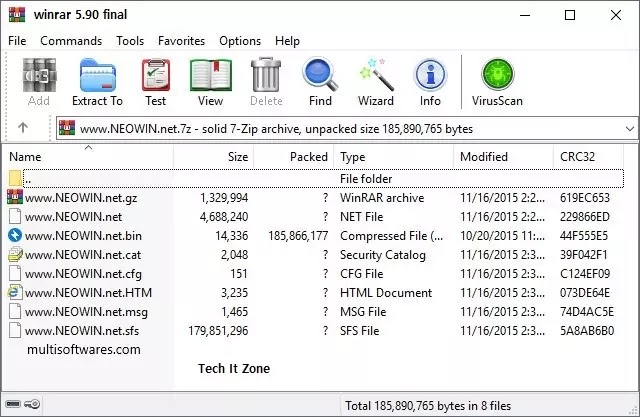Click the drive icon in status bar
Viewport: 640px width, 417px height.
tap(13, 404)
